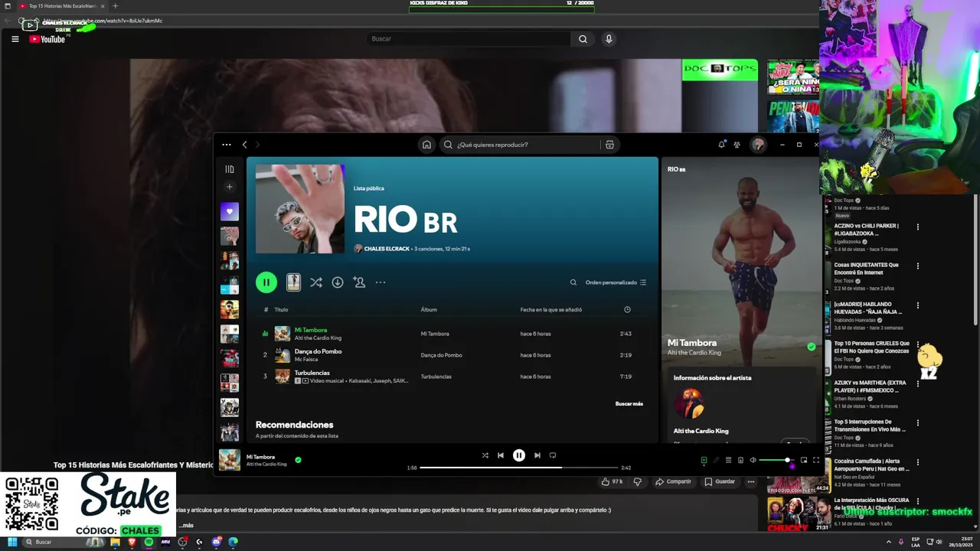Download the RIO BR playlist
This screenshot has width=980, height=551.
(x=338, y=282)
